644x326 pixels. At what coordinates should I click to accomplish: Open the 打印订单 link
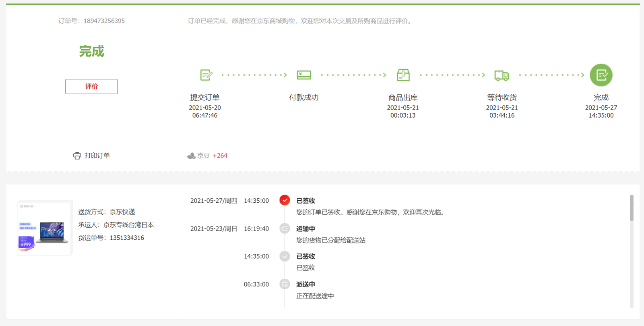click(x=97, y=156)
